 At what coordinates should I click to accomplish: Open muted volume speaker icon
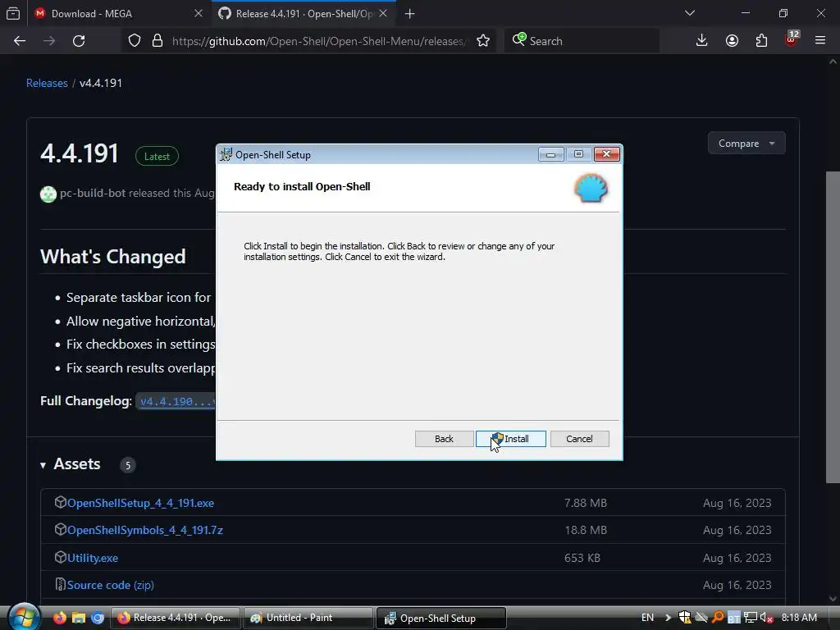pyautogui.click(x=766, y=618)
